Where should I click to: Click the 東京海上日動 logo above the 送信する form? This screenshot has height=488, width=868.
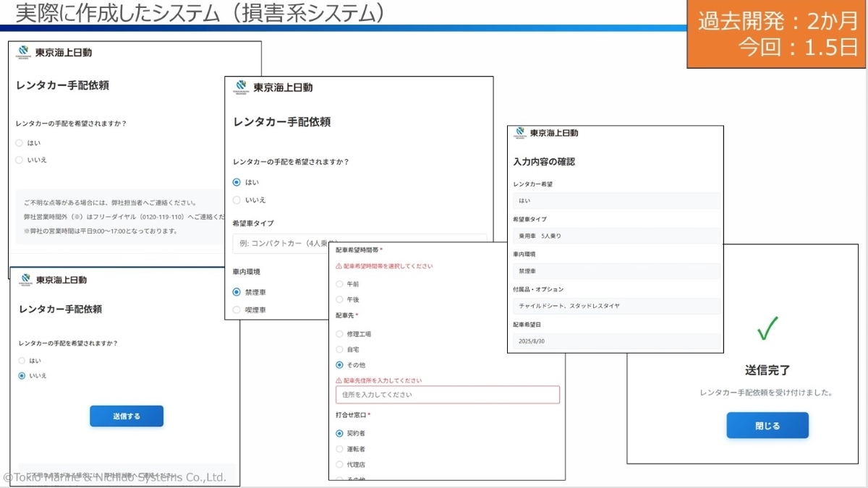coord(54,279)
